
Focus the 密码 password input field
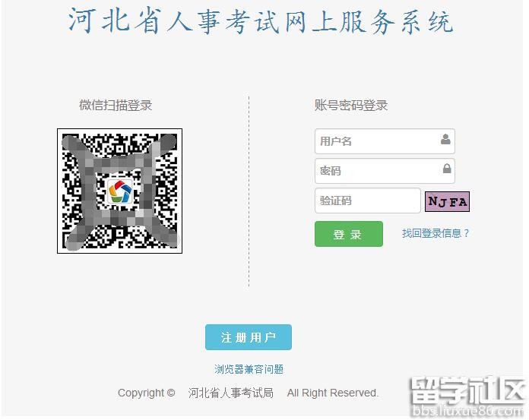385,171
